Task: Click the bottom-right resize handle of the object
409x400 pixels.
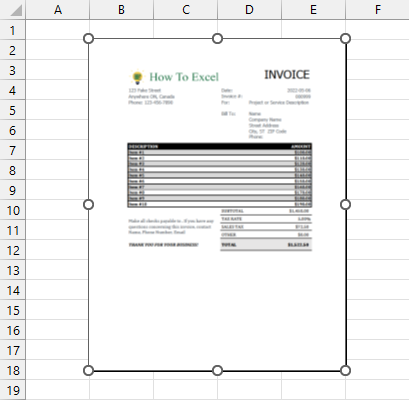Action: (x=346, y=370)
